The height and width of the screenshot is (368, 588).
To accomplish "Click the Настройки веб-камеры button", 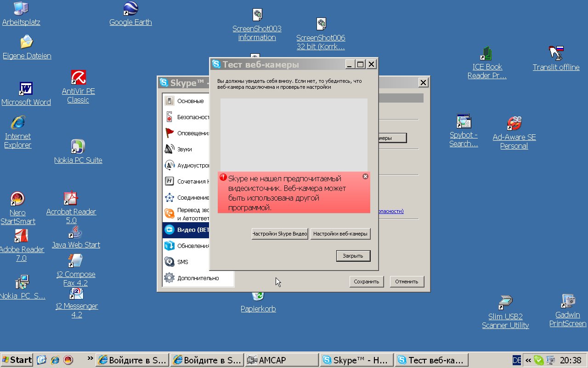I will (x=340, y=234).
